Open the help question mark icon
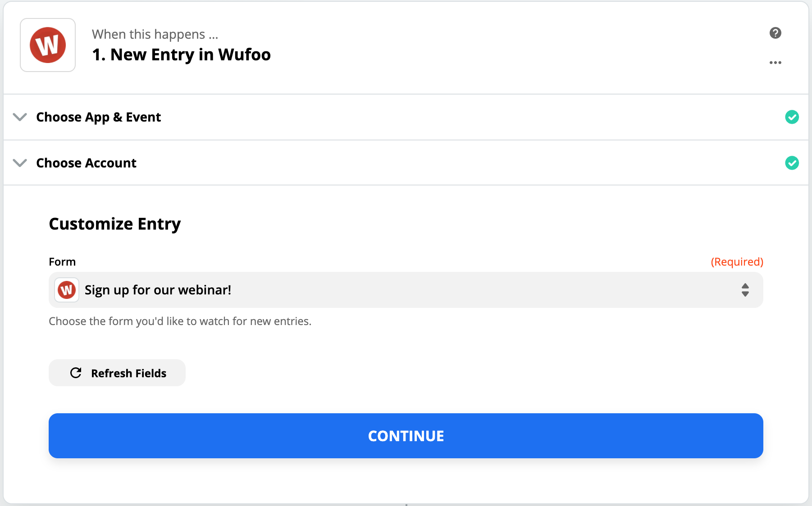 [775, 33]
